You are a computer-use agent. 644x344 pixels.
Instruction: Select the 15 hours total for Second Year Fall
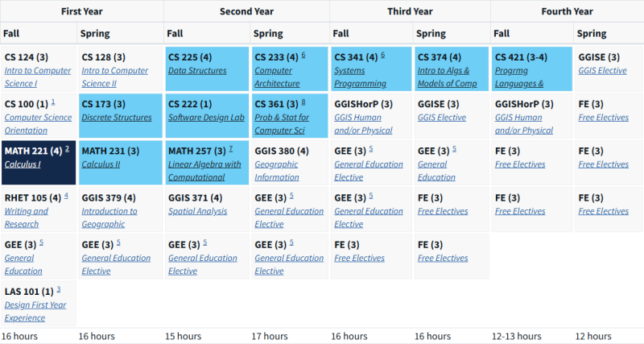(184, 336)
